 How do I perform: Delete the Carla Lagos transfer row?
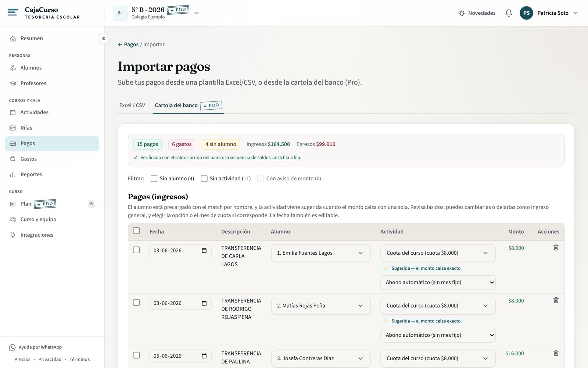[x=556, y=248]
